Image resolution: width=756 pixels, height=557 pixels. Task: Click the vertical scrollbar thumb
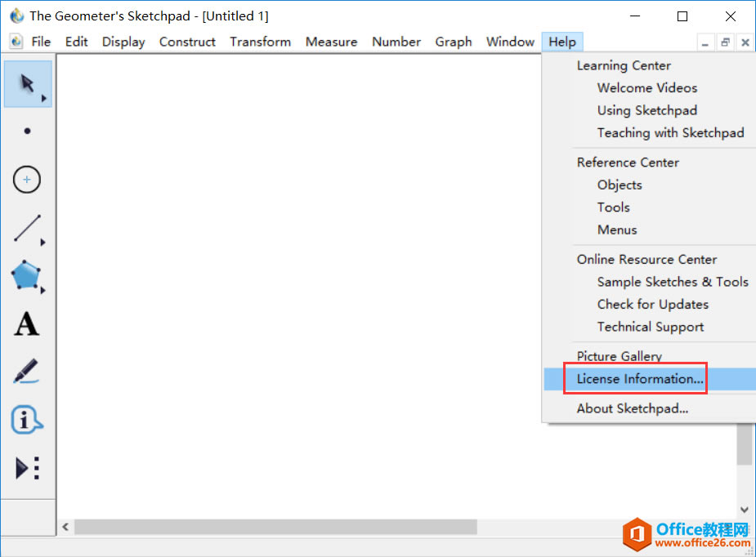(x=745, y=444)
